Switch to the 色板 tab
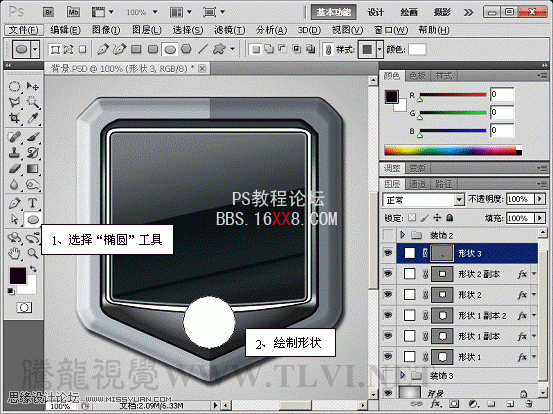The width and height of the screenshot is (553, 414). [417, 75]
